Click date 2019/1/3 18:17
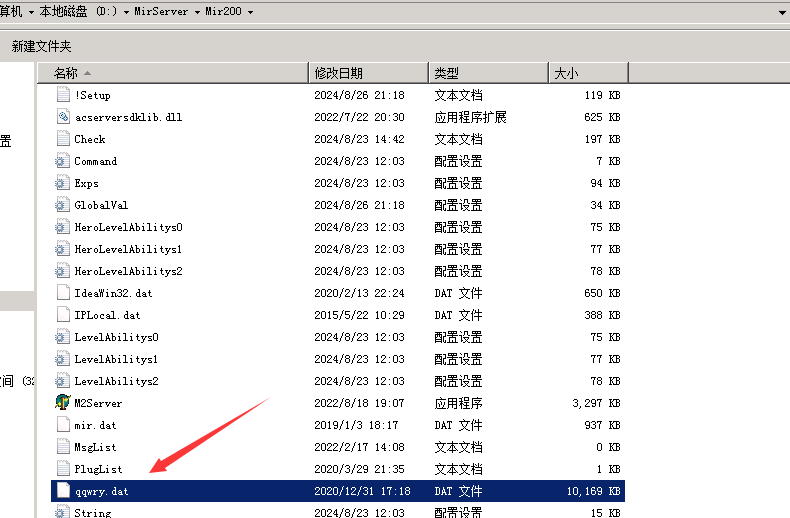Viewport: 790px width, 518px height. pyautogui.click(x=356, y=425)
